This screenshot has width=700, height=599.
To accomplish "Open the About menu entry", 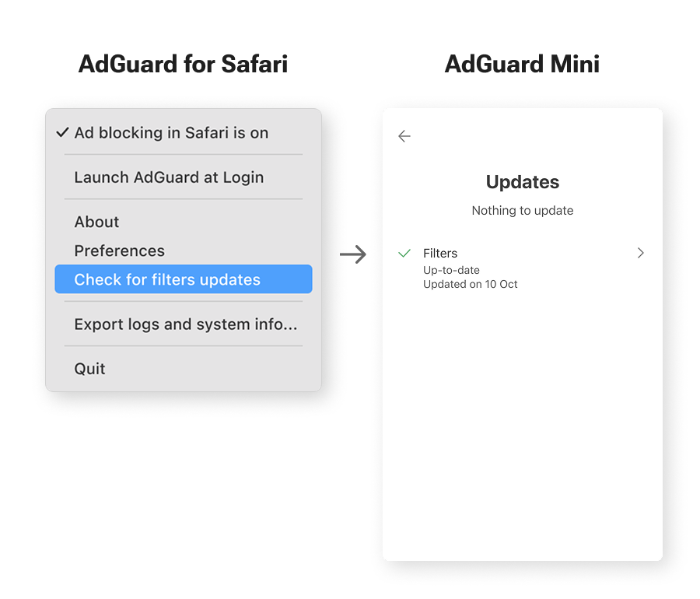I will 96,222.
